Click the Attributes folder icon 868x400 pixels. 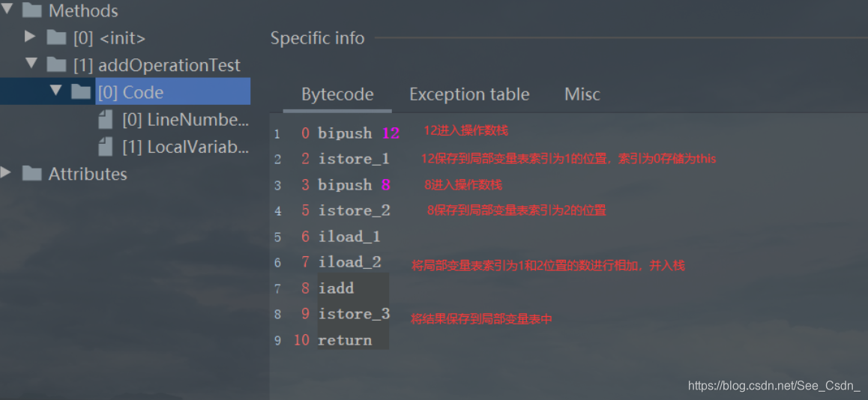pyautogui.click(x=31, y=174)
